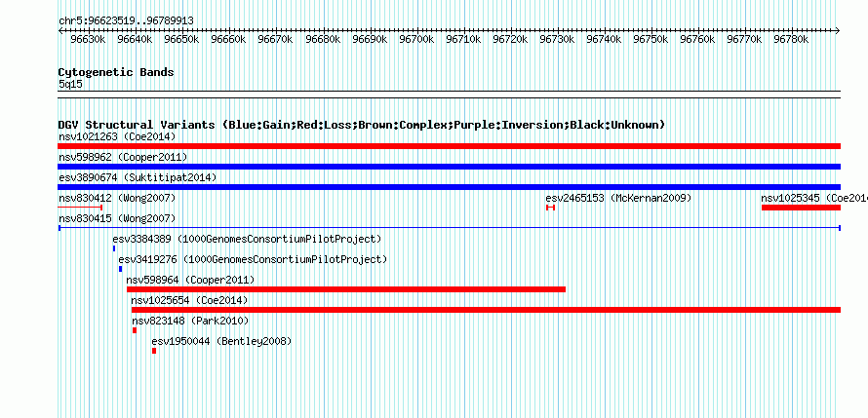Viewport: 868px width, 418px height.
Task: Click the DGV Structural Variants track title
Action: point(362,125)
